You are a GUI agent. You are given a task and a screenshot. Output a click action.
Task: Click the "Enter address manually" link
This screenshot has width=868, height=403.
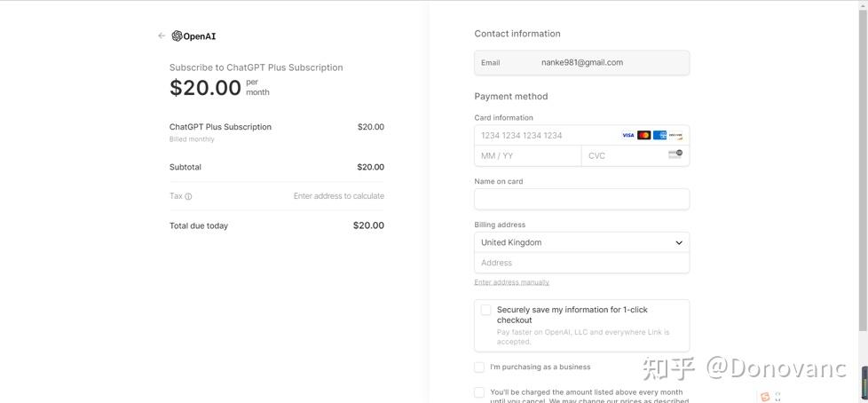click(x=512, y=282)
